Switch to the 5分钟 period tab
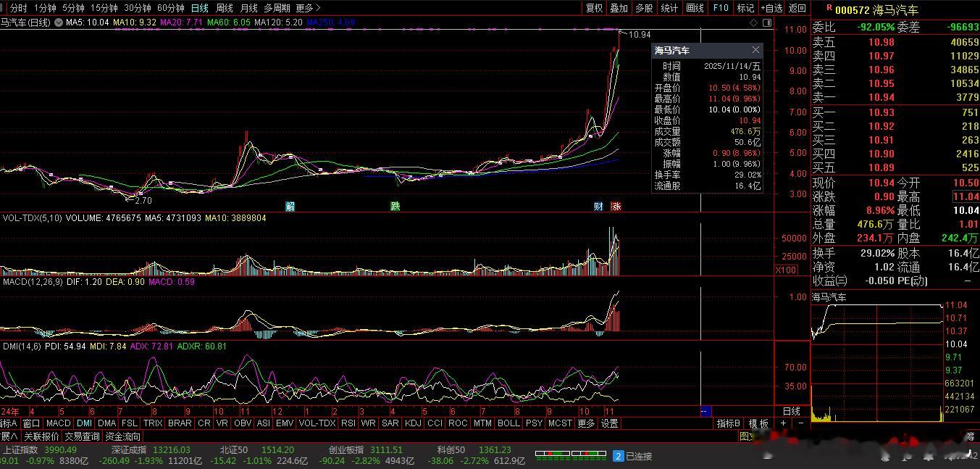The height and width of the screenshot is (469, 980). click(73, 8)
